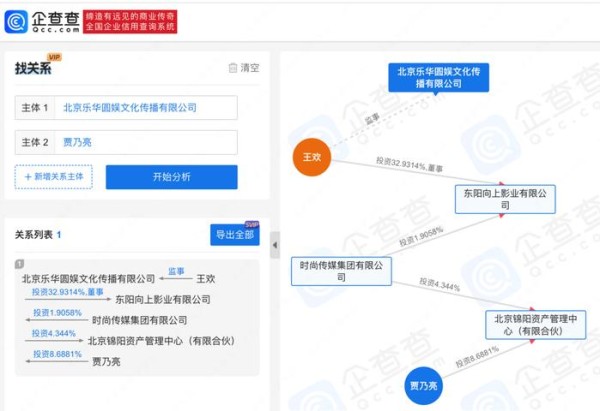600x411 pixels.
Task: Click 投资8.6881% in relation list
Action: pos(57,354)
